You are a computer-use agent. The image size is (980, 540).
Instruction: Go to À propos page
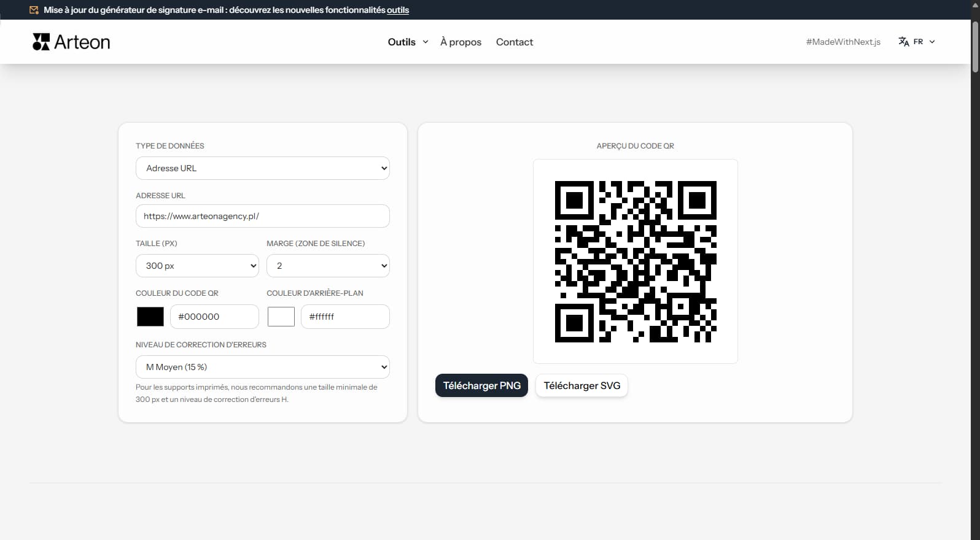[x=461, y=42]
